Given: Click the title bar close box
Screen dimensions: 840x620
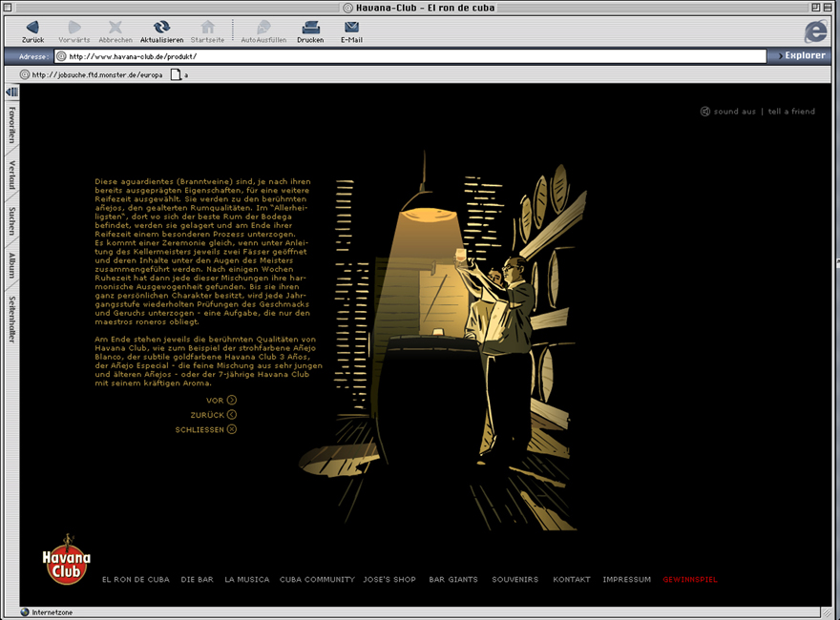Looking at the screenshot, I should (8, 8).
